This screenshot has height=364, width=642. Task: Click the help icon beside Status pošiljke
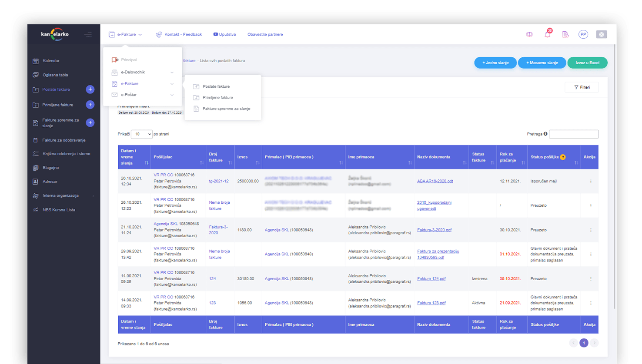pyautogui.click(x=563, y=157)
